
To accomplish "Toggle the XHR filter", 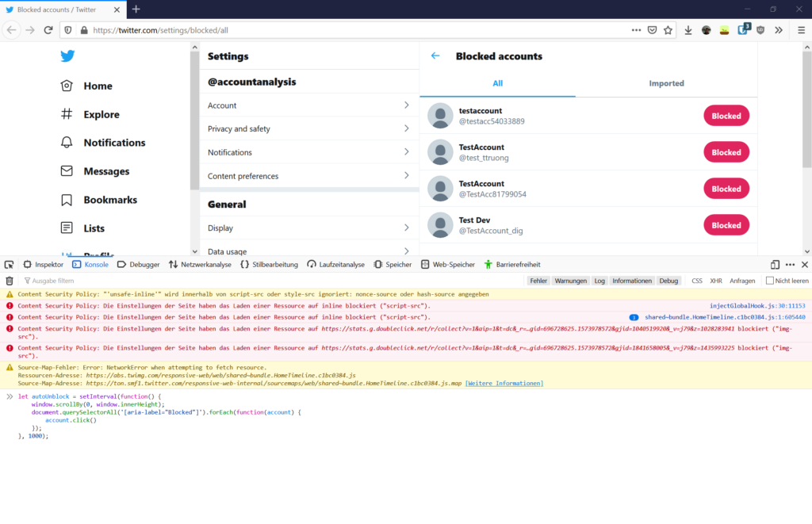I will coord(716,281).
